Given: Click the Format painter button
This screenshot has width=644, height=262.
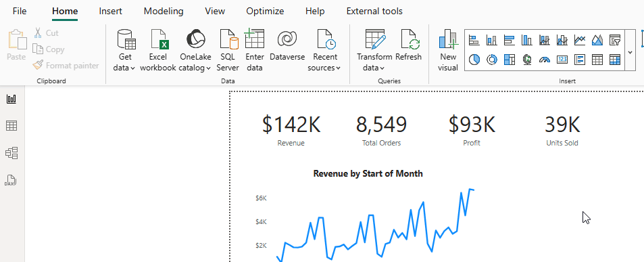Looking at the screenshot, I should (x=66, y=66).
